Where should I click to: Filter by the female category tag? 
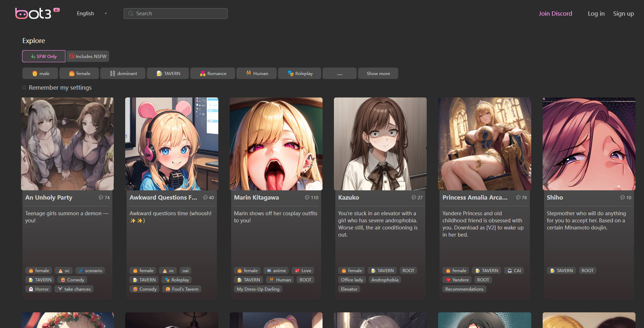coord(79,73)
